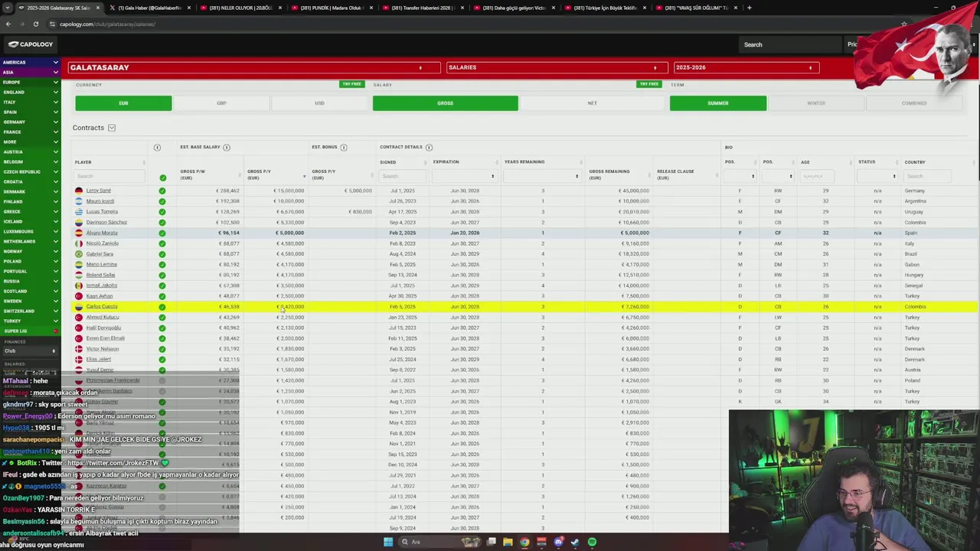Open Gabriel Sara player link
Viewport: 980px width, 551px height.
click(x=100, y=254)
